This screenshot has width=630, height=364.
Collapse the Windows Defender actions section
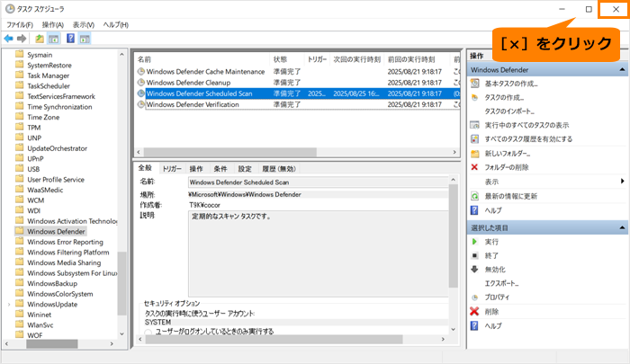click(x=622, y=70)
